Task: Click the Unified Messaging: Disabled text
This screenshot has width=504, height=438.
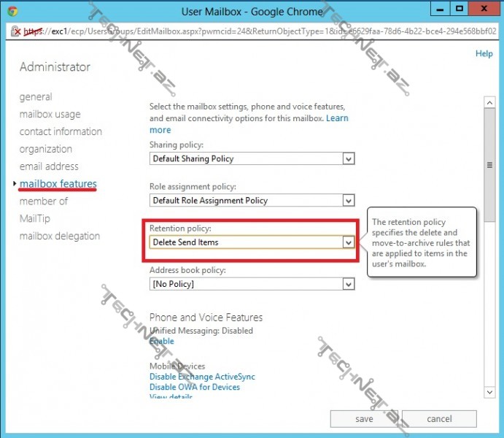Action: (201, 331)
